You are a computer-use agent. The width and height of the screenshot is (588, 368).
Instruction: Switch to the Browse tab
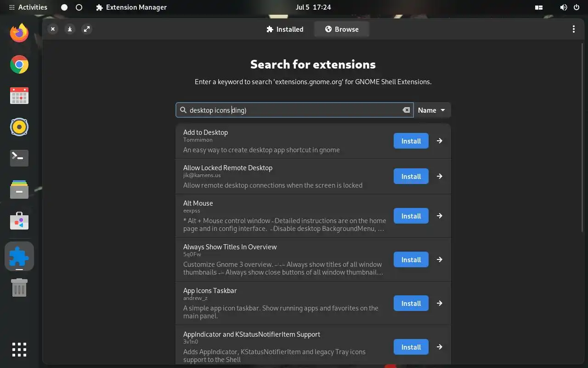341,29
